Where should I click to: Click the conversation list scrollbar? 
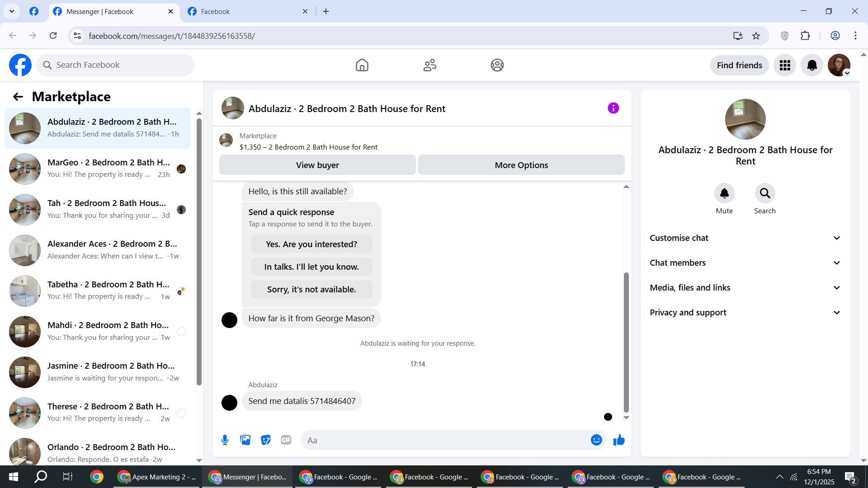click(x=199, y=252)
